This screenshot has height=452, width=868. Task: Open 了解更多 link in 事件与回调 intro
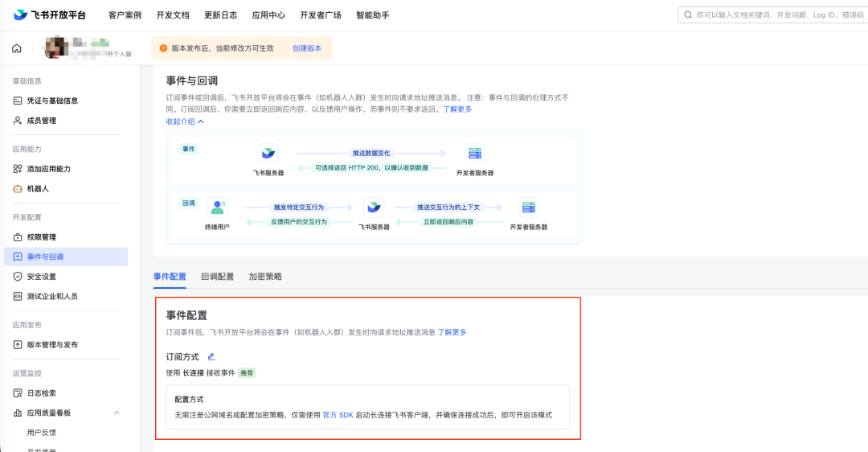(457, 109)
